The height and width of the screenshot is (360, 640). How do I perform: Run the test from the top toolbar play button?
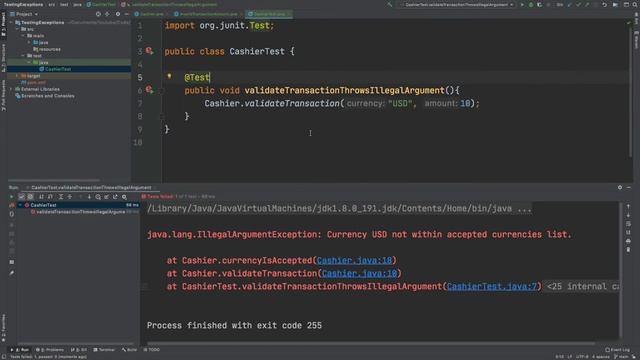pyautogui.click(x=522, y=4)
